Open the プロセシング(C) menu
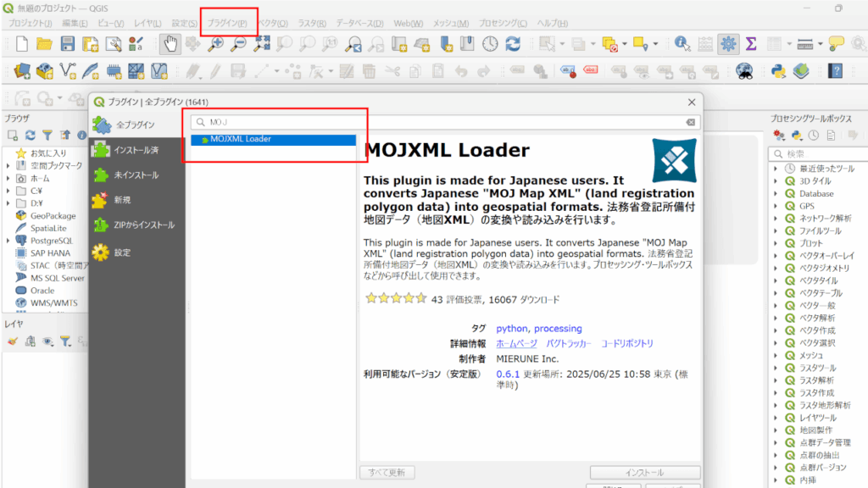 (x=503, y=23)
